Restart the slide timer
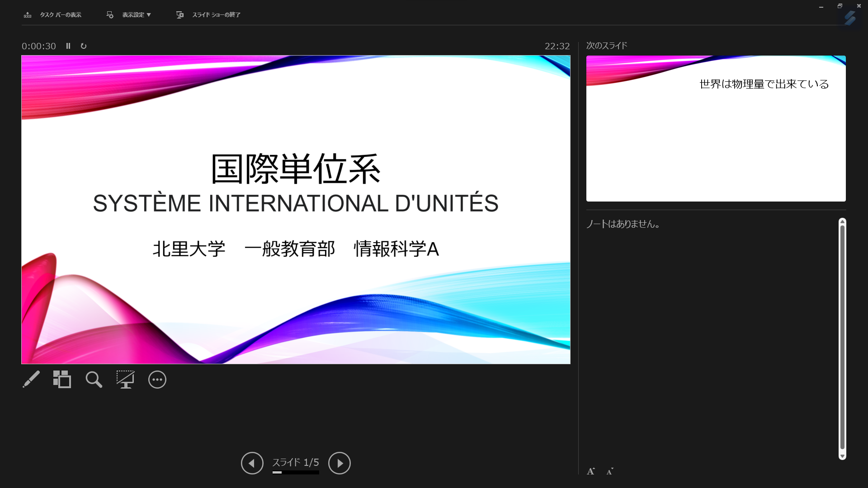Screen dimensions: 868x488 click(x=84, y=46)
